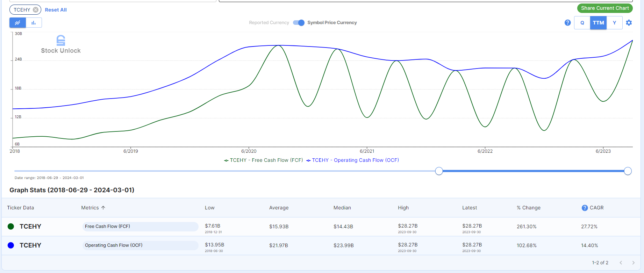This screenshot has height=273, width=644.
Task: Toggle the currency switch
Action: [x=299, y=23]
